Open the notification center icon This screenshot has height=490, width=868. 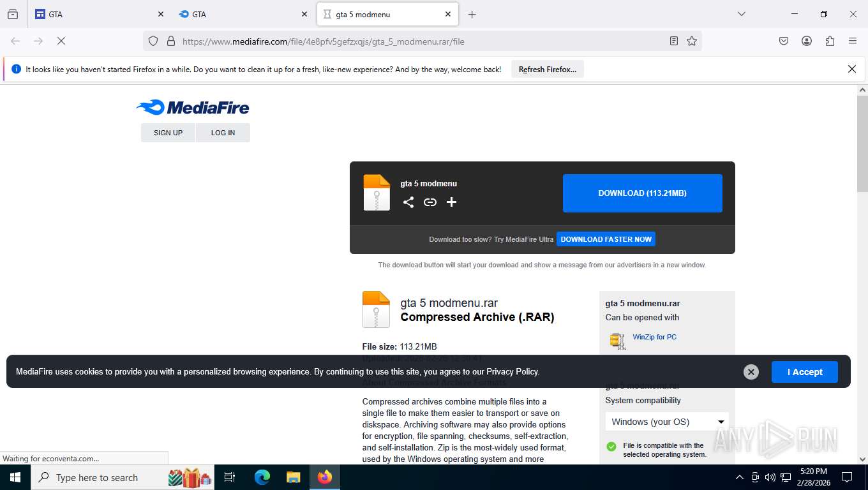[x=847, y=477]
